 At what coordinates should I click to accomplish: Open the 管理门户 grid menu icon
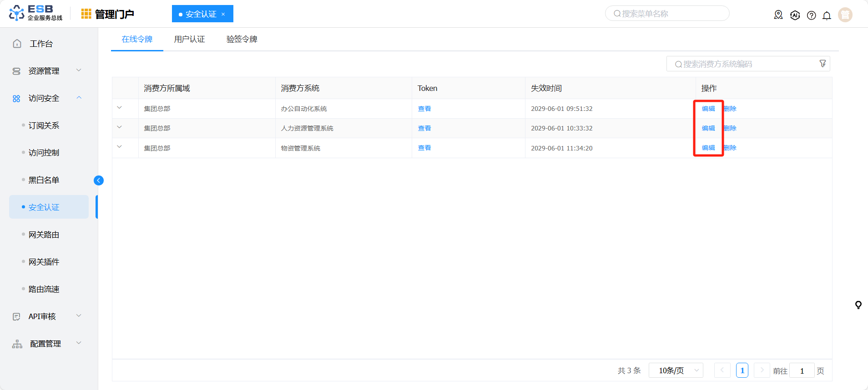86,14
